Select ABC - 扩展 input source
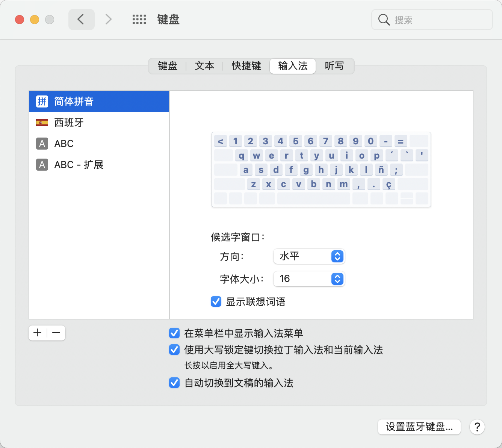 [x=99, y=165]
